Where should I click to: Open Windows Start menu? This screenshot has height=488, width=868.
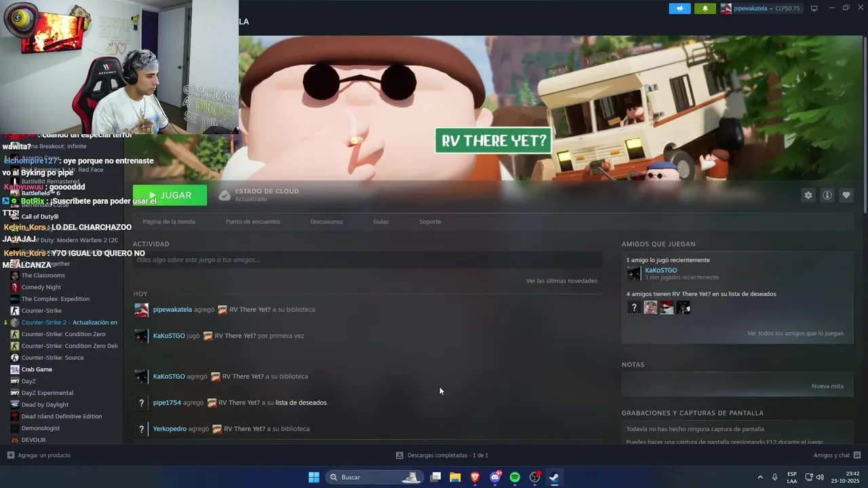(x=314, y=477)
